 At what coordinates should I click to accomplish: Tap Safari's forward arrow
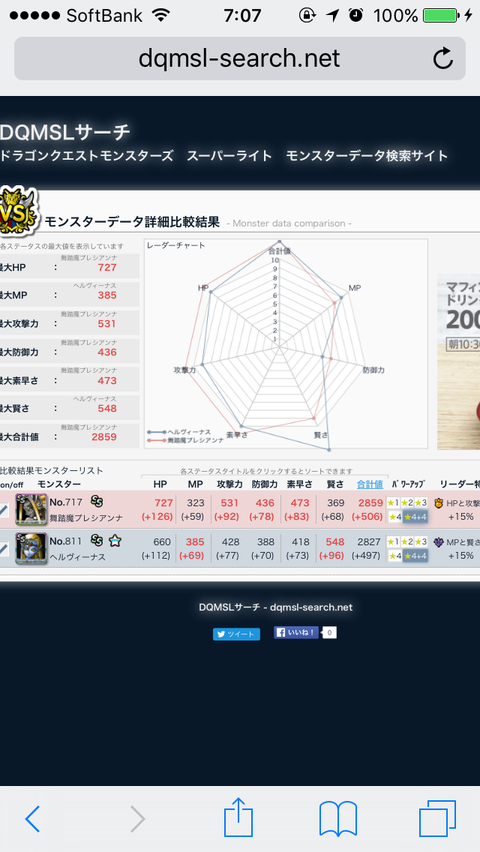click(x=138, y=819)
